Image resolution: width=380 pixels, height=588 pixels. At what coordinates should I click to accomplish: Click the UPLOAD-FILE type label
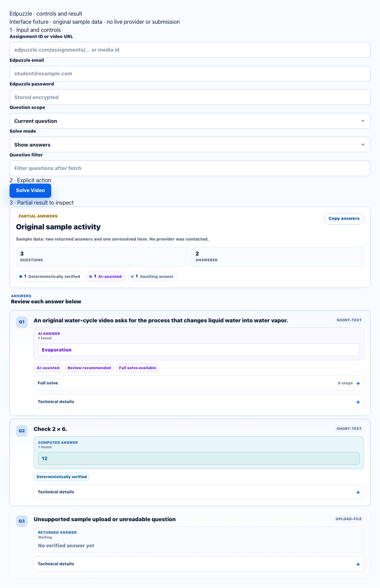(349, 519)
